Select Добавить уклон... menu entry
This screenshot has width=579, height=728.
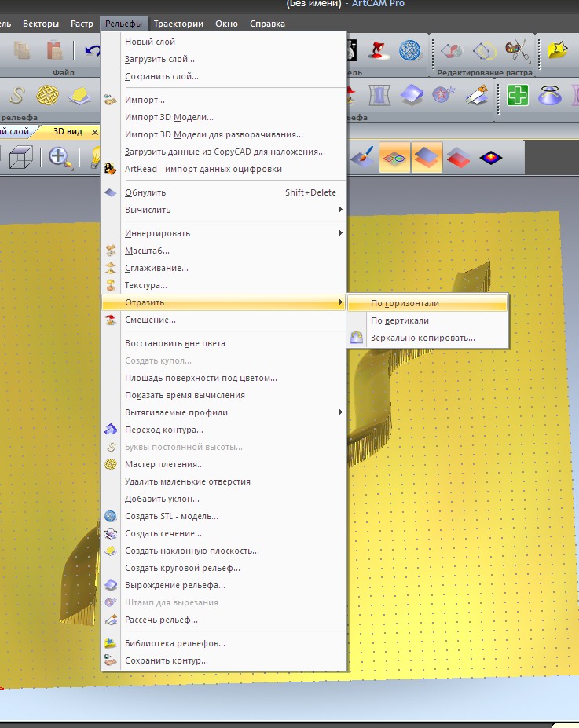coord(224,499)
